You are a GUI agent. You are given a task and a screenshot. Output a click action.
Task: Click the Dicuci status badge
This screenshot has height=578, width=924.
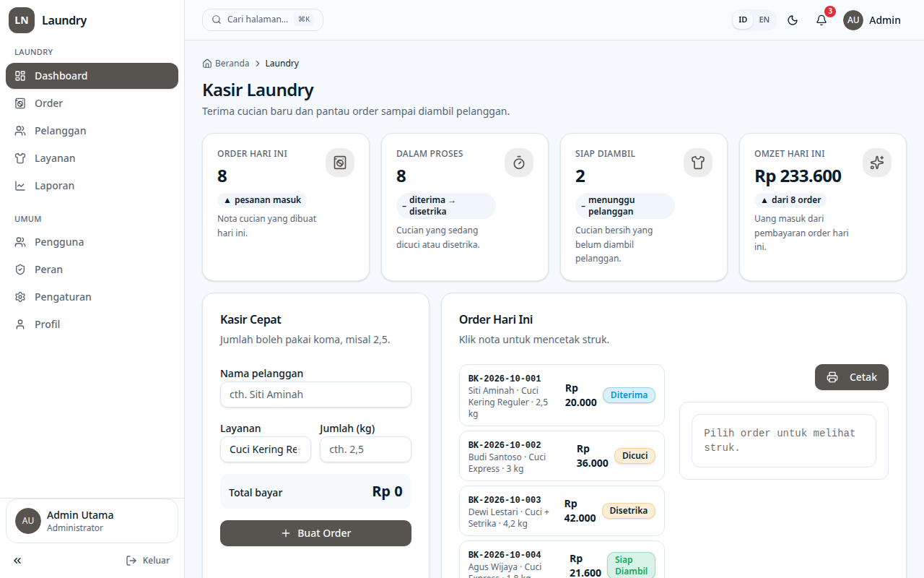635,456
